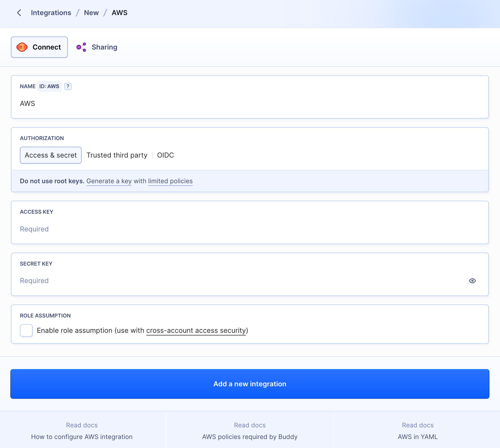This screenshot has height=448, width=500.
Task: Follow the Generate a key link
Action: click(x=109, y=181)
